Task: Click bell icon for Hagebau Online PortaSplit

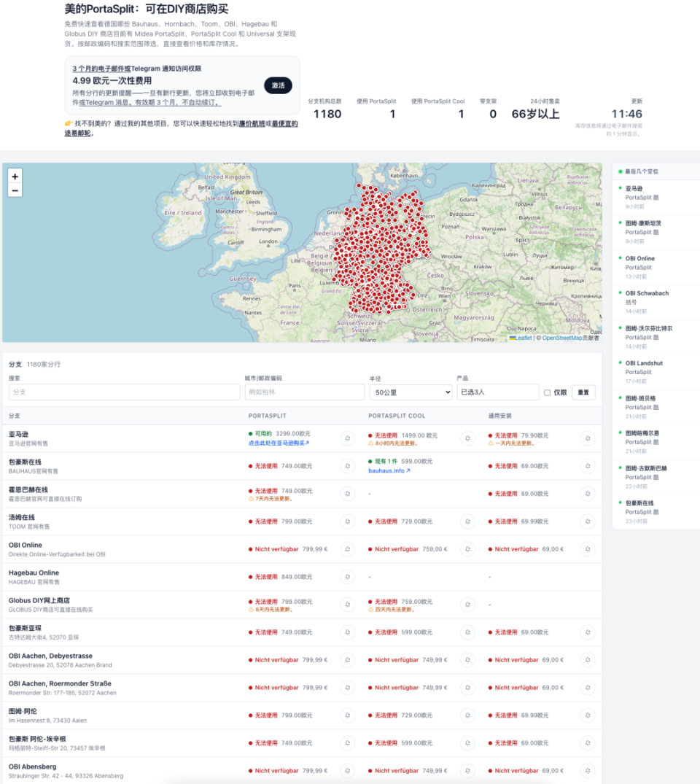Action: click(348, 577)
